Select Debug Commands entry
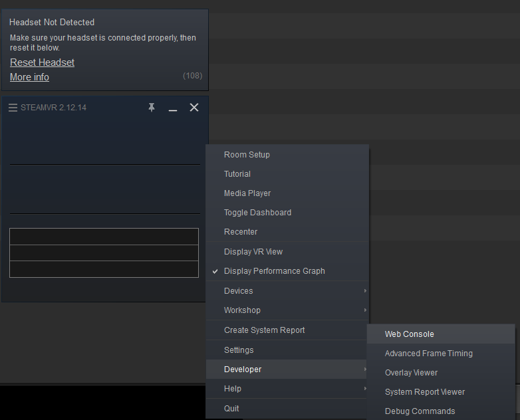The width and height of the screenshot is (520, 420). (x=441, y=411)
